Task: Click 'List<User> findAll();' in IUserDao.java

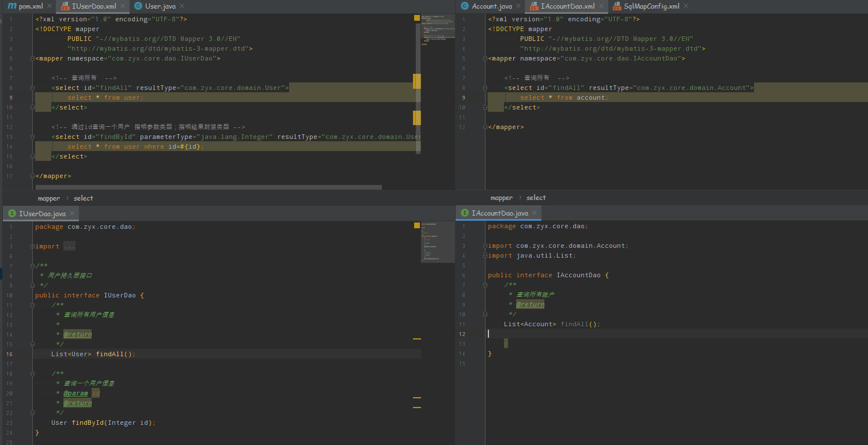Action: 93,354
